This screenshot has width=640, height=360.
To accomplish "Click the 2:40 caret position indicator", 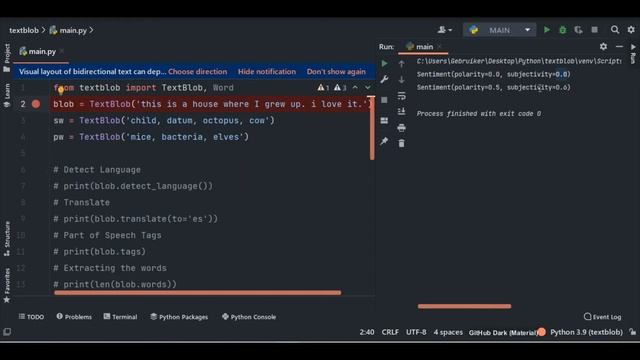I will tap(367, 332).
